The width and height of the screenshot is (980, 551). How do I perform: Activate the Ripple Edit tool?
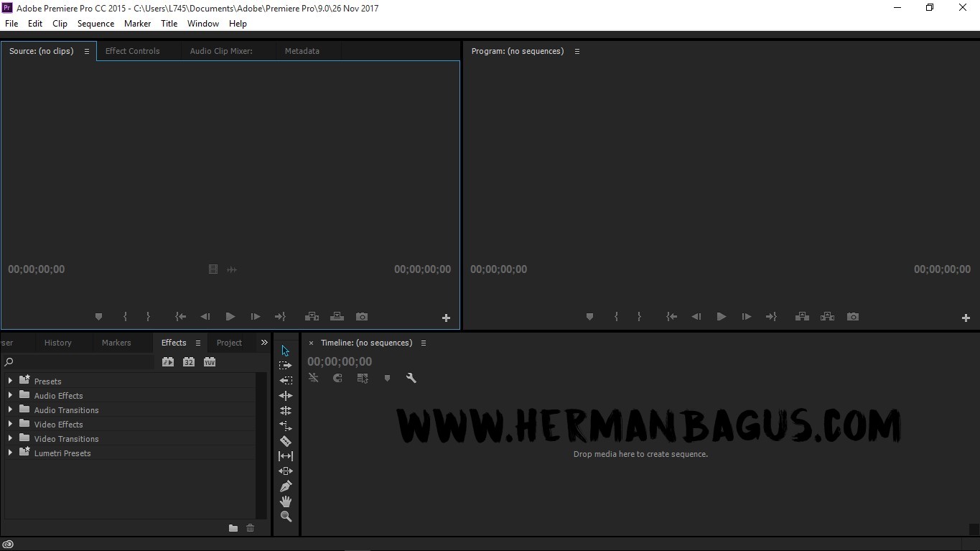tap(285, 396)
